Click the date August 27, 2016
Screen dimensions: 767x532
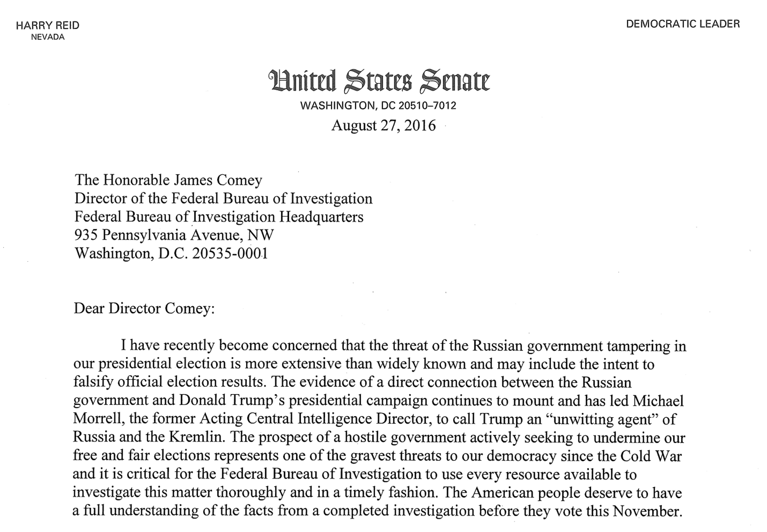[x=383, y=125]
